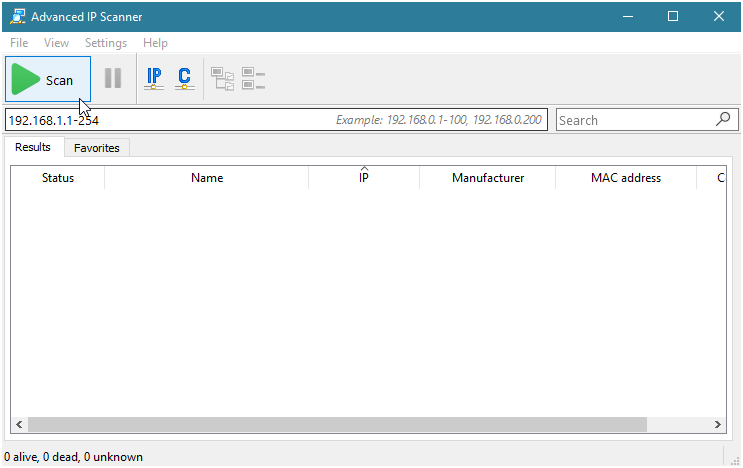Sort results by Status column header
The image size is (743, 468).
point(58,178)
